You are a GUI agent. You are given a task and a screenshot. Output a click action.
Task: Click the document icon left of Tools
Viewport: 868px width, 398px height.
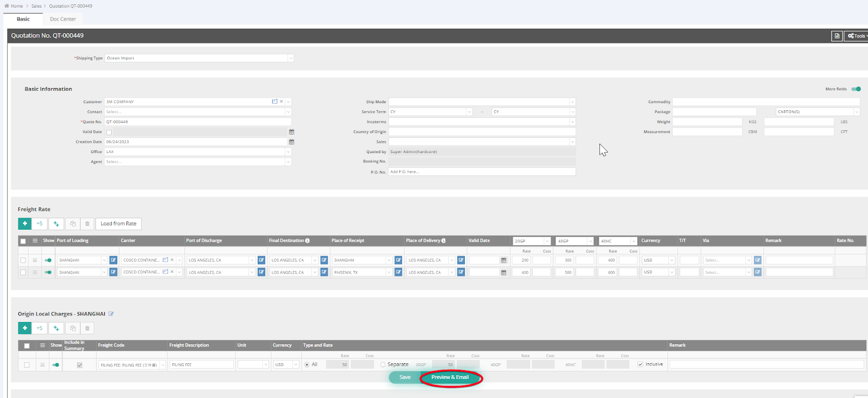point(837,36)
